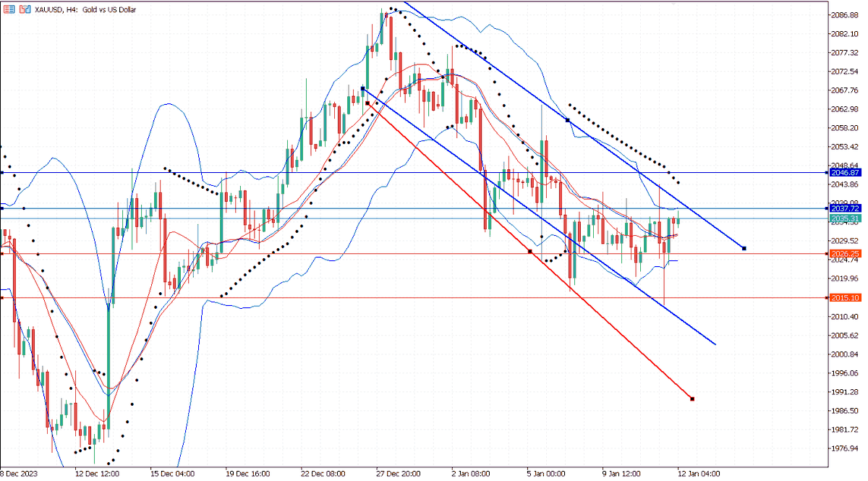Click the 12 Jan 04:00 time label
This screenshot has height=481, width=868.
point(699,474)
